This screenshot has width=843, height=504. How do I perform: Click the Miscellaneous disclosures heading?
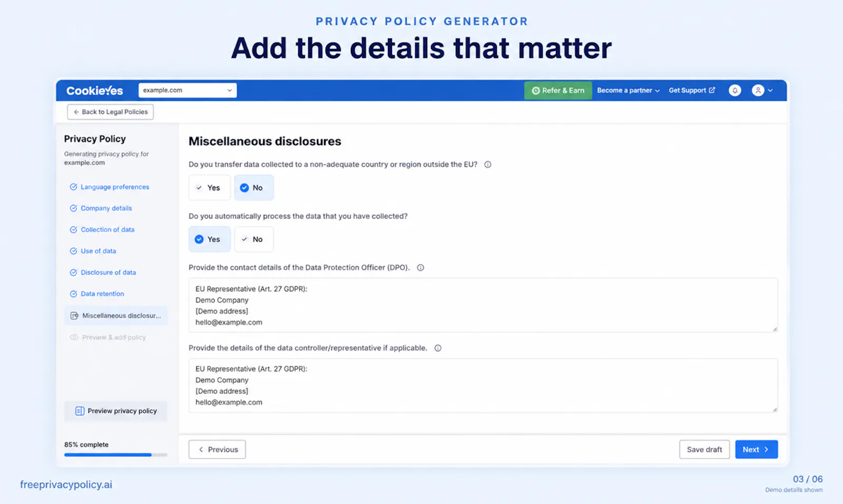pyautogui.click(x=265, y=141)
